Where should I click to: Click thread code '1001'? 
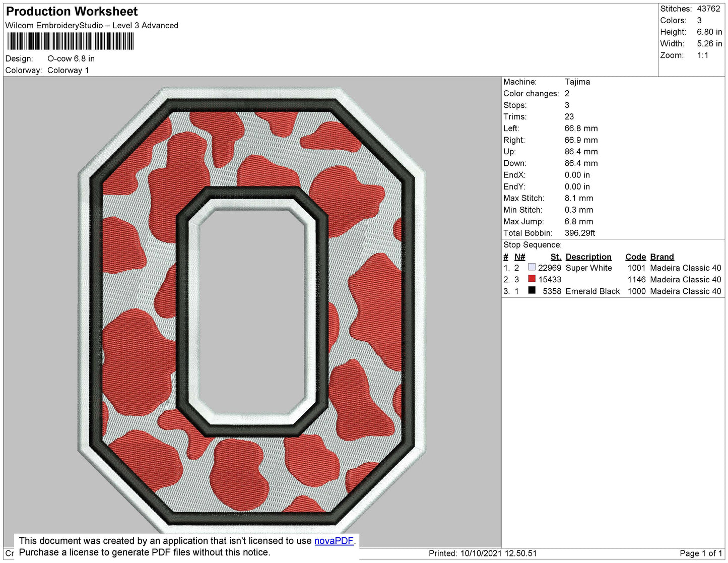pos(636,268)
